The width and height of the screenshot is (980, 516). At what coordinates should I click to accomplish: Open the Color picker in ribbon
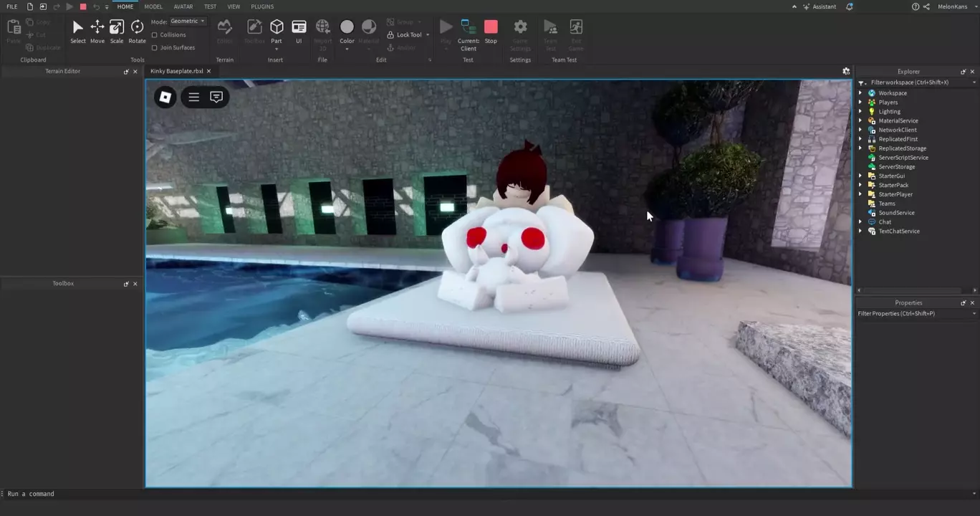click(x=347, y=29)
